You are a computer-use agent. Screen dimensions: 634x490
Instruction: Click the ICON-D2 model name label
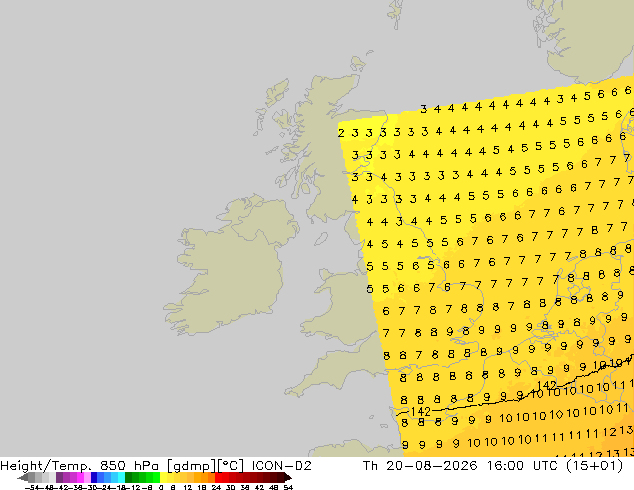[x=281, y=466]
